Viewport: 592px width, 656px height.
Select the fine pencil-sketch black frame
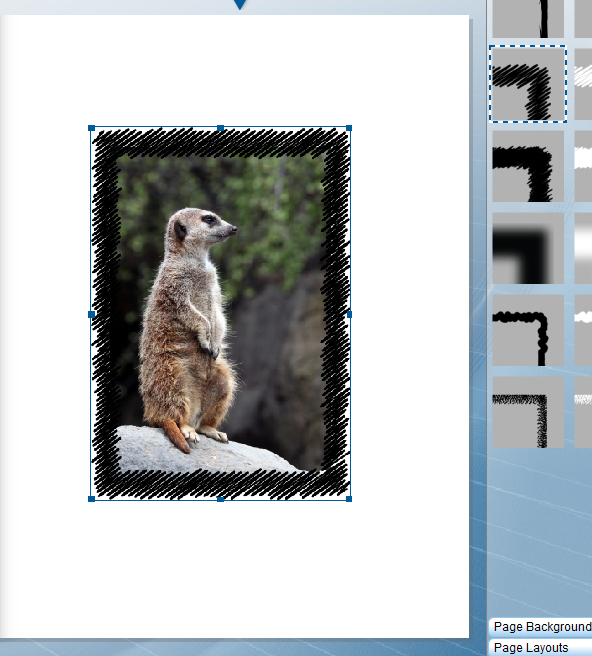pyautogui.click(x=528, y=412)
